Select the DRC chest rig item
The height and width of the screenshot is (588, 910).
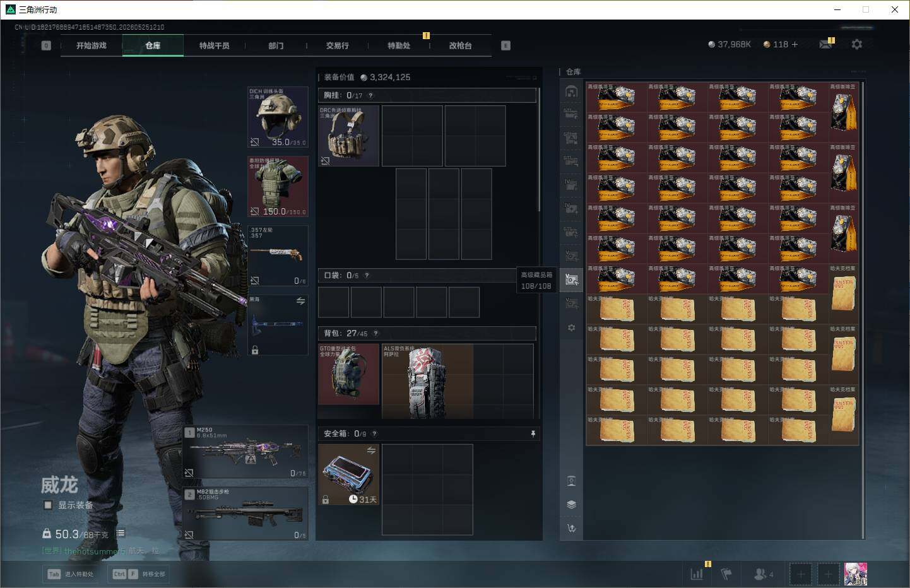pos(348,136)
